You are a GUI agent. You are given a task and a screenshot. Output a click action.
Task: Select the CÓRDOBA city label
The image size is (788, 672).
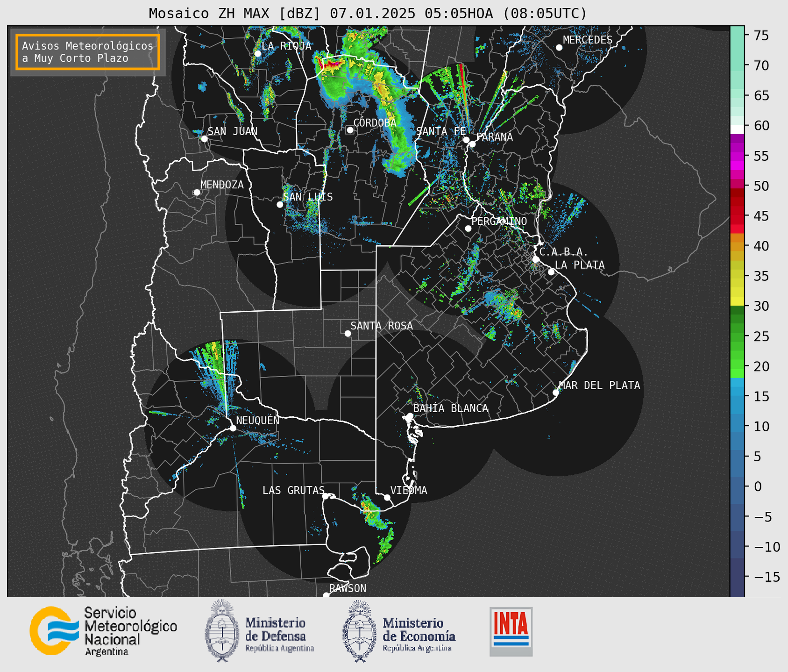coord(375,122)
